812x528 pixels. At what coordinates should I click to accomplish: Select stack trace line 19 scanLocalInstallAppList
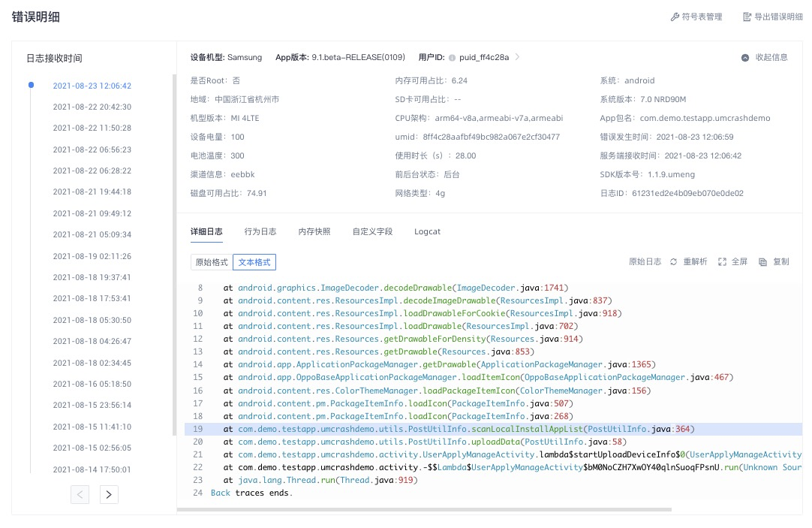coord(493,429)
